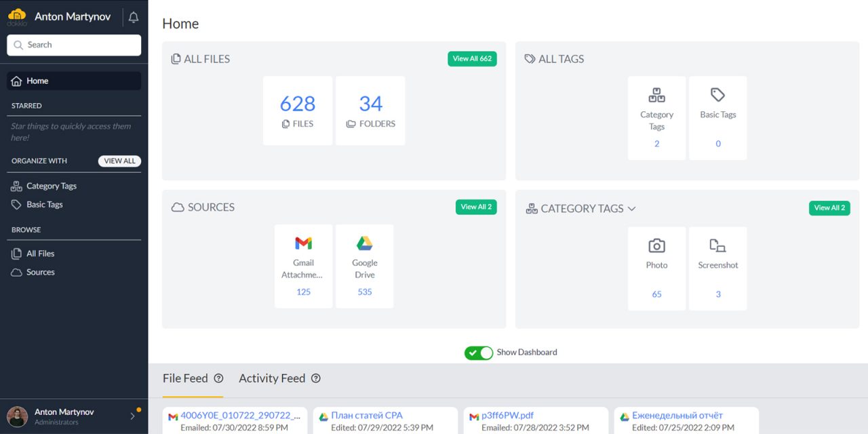Click the View All 662 files button

click(472, 59)
